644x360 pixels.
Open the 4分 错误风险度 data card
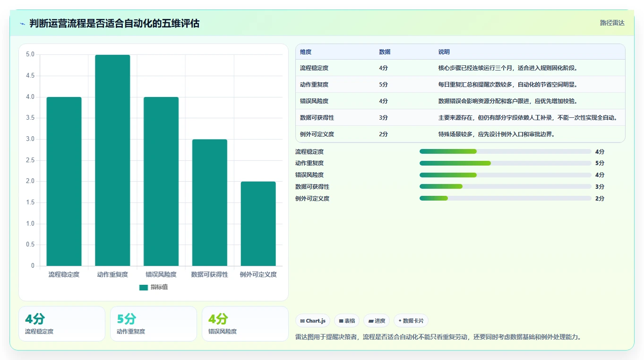245,324
